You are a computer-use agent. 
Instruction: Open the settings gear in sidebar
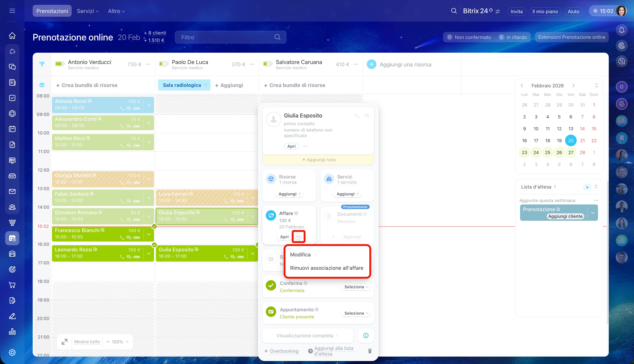coord(12,352)
